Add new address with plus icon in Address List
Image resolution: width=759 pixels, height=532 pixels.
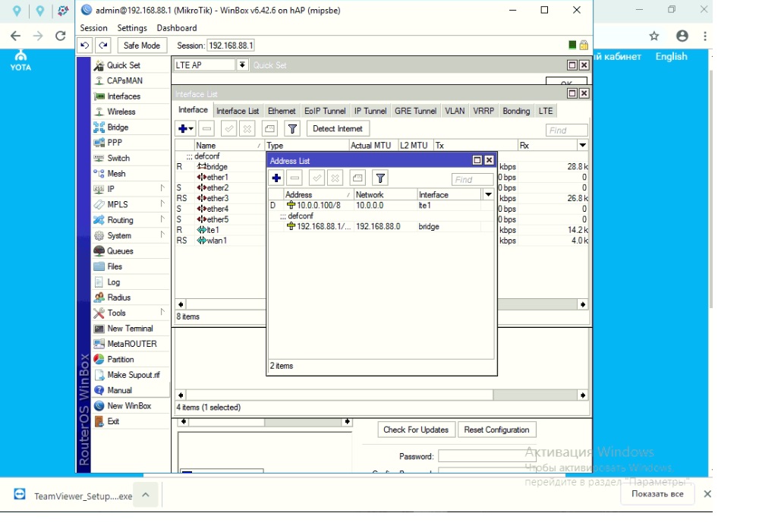[276, 178]
